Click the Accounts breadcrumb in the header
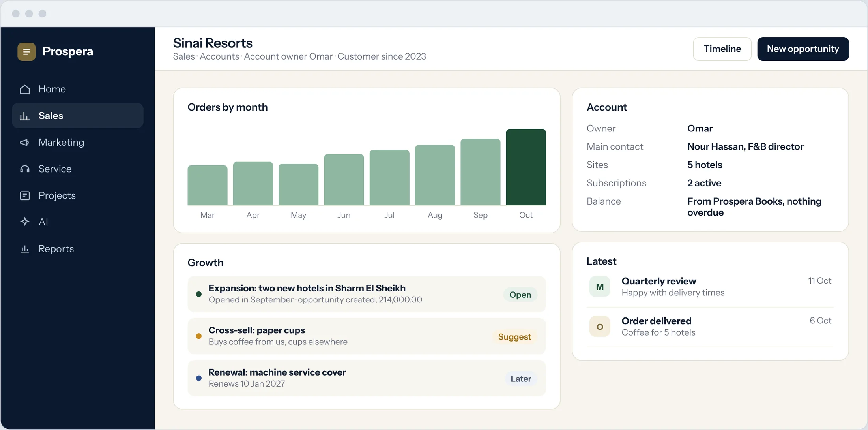The image size is (868, 430). click(219, 56)
